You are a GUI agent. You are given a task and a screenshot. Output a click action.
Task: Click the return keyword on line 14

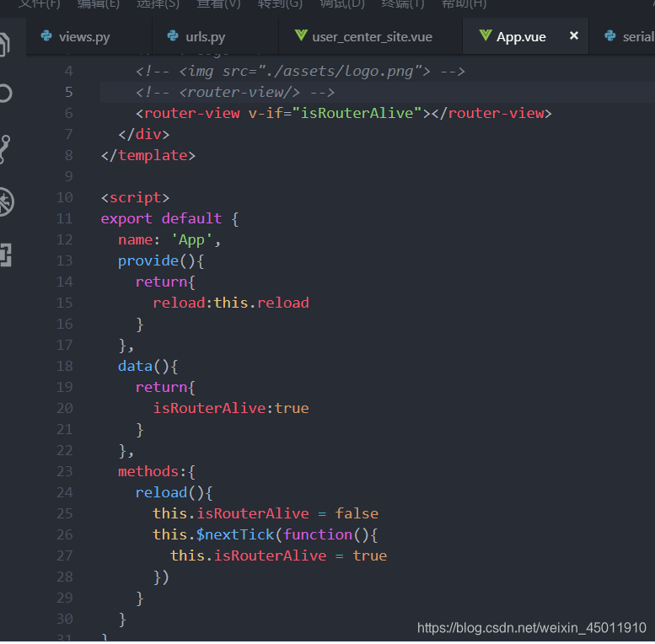tap(161, 282)
